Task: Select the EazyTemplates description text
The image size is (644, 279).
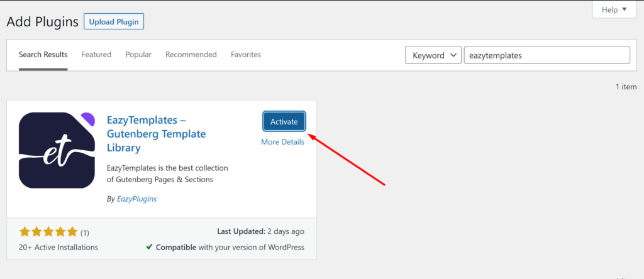Action: (x=167, y=174)
